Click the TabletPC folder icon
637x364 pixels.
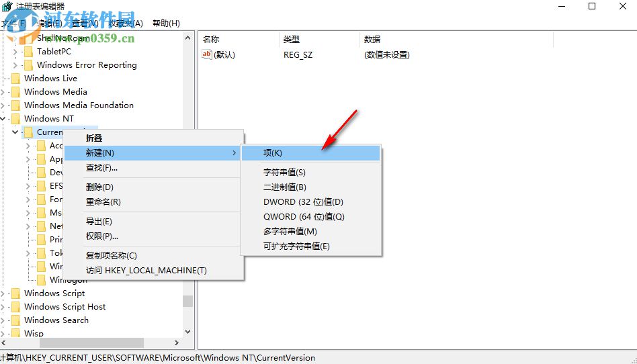coord(28,52)
